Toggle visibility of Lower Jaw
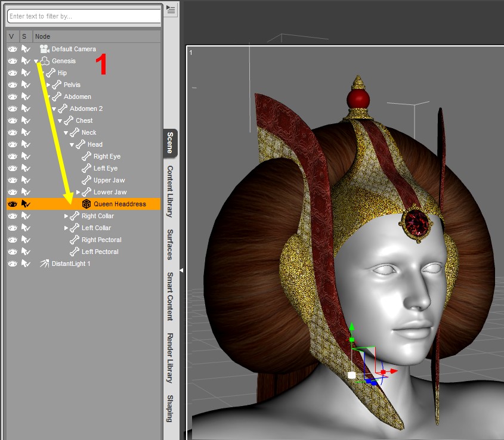504x440 pixels. 13,192
